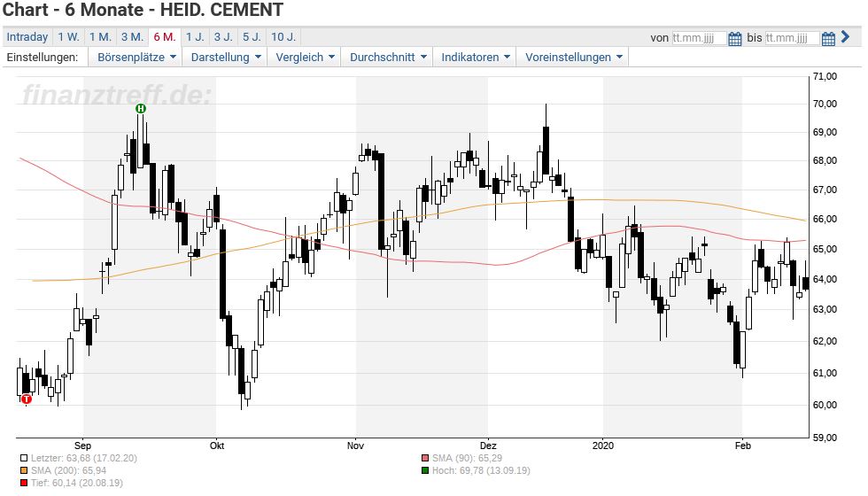Screen dimensions: 868x496
Task: Open Indikatoren dropdown
Action: pyautogui.click(x=475, y=57)
